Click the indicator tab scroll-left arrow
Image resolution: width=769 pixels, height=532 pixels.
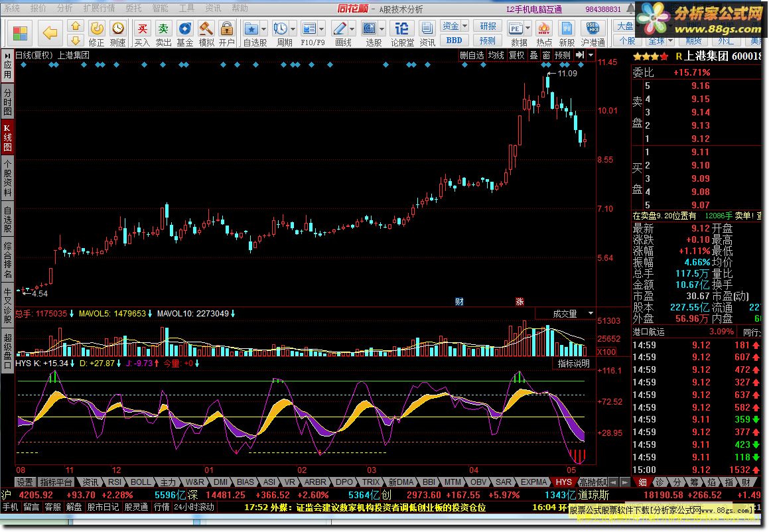point(614,482)
